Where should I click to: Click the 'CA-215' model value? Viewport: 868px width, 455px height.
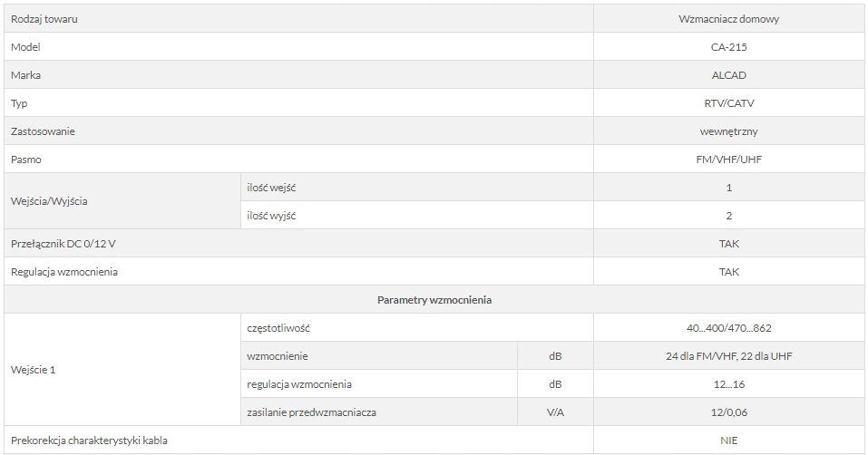pyautogui.click(x=728, y=47)
